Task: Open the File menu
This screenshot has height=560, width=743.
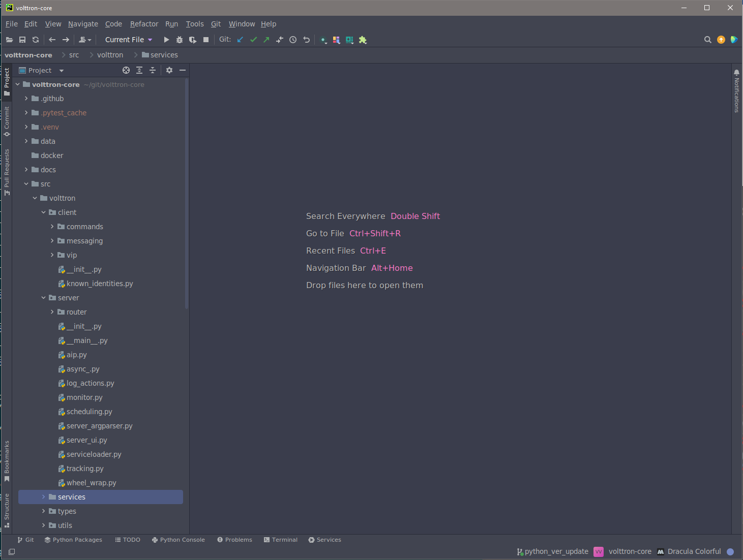Action: pos(12,24)
